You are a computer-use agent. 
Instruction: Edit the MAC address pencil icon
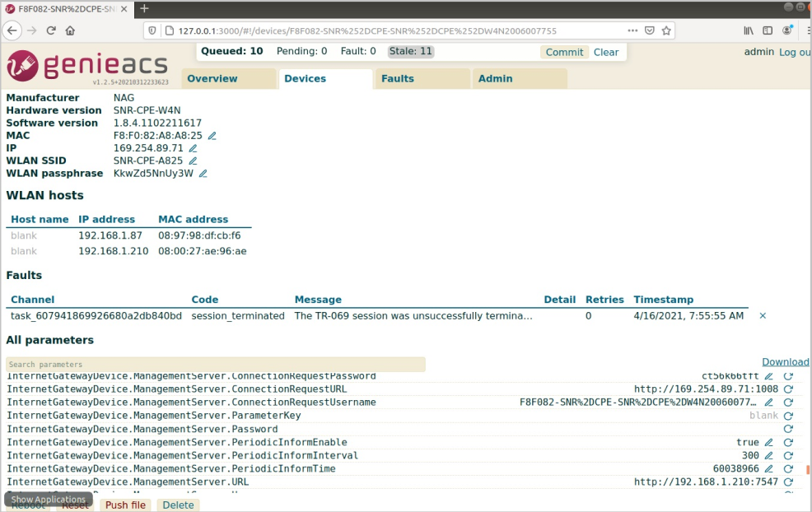(x=212, y=136)
